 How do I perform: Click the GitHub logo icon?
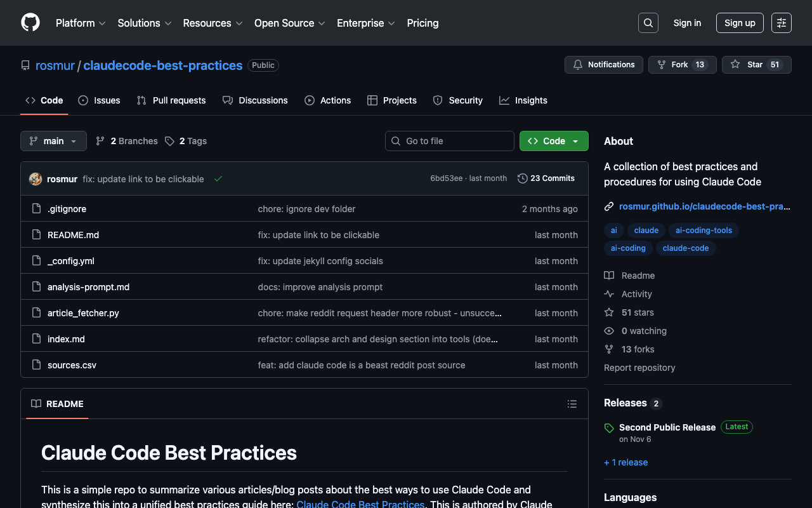click(30, 23)
